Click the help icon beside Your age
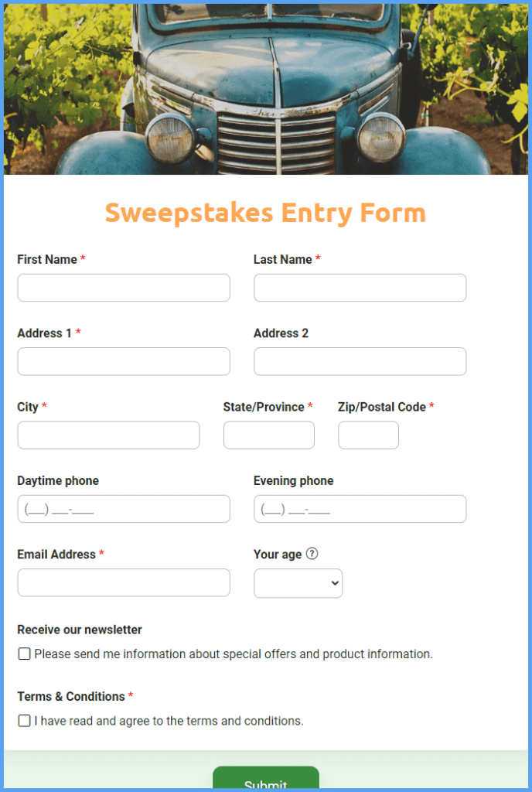Screen dimensions: 532x792 click(312, 554)
